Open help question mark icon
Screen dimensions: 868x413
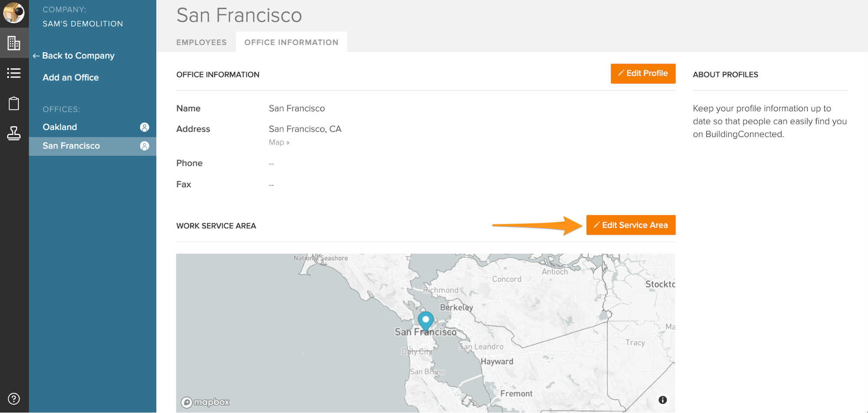14,399
